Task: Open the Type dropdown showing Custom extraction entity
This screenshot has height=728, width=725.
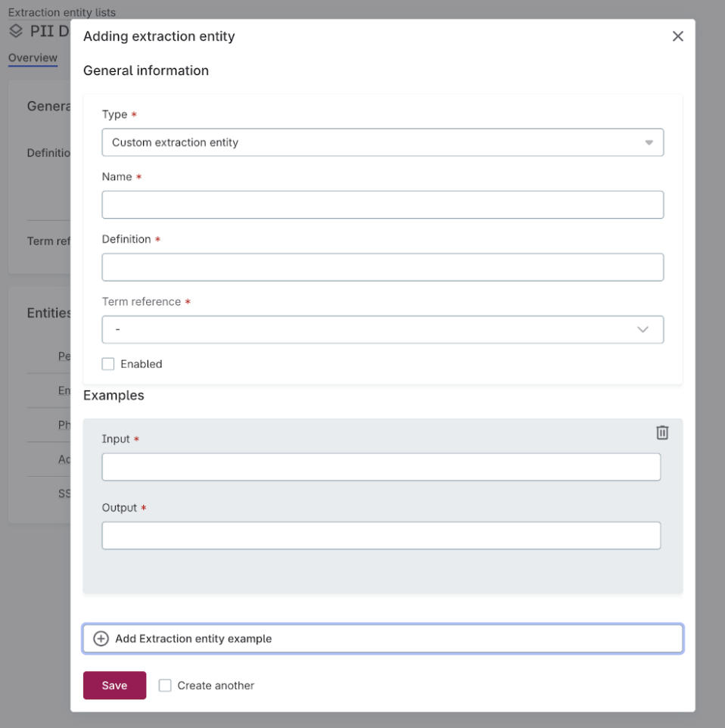Action: pos(382,142)
